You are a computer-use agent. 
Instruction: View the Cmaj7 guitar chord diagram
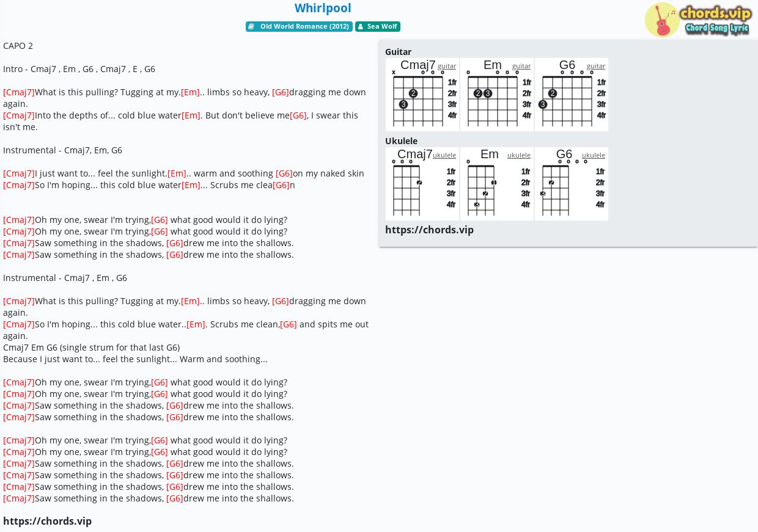[x=422, y=95]
